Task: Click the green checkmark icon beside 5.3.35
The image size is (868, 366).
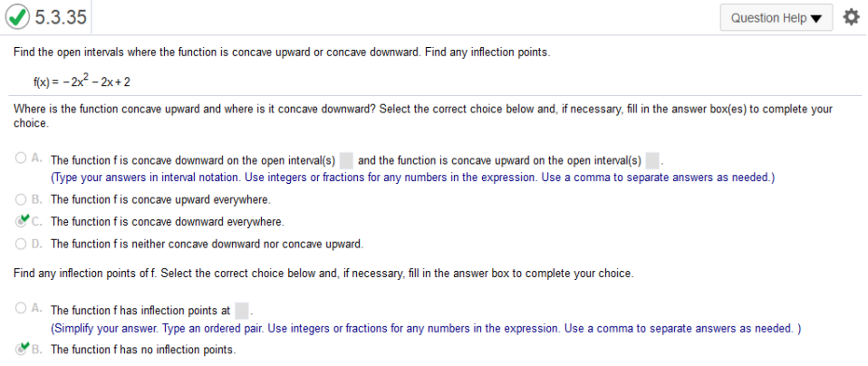Action: click(x=18, y=17)
